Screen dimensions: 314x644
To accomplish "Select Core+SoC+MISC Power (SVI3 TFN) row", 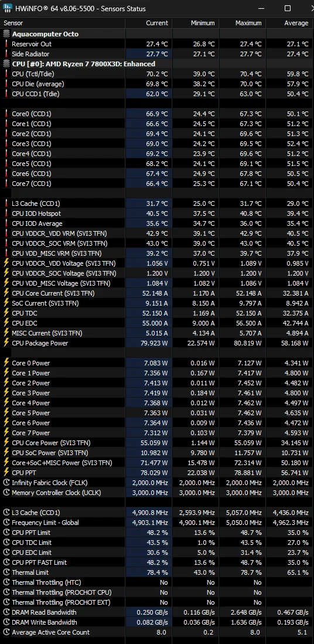I will pyautogui.click(x=157, y=463).
